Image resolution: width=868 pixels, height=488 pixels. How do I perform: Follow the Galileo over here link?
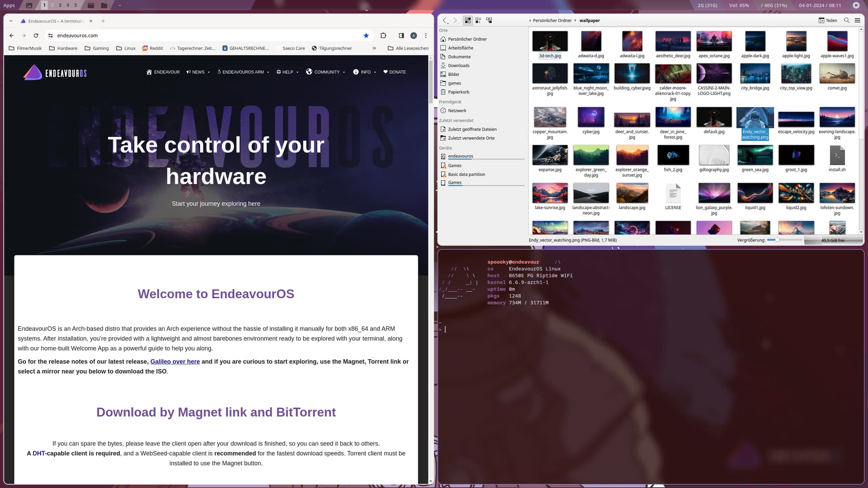(x=175, y=361)
